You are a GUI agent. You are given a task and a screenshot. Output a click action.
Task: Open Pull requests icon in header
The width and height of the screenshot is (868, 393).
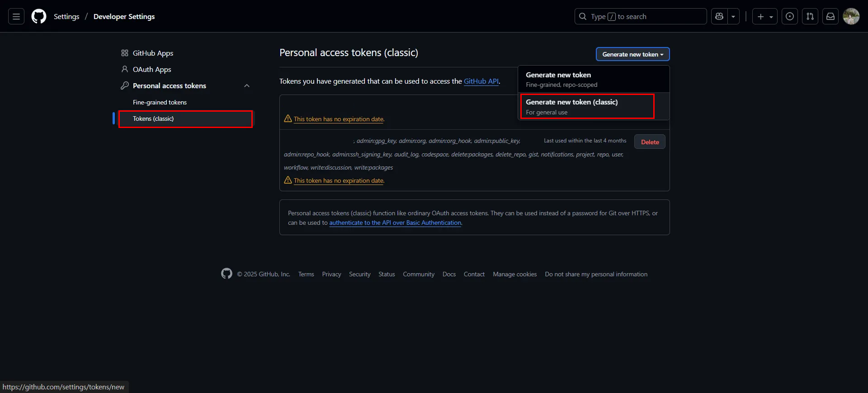[x=810, y=17]
